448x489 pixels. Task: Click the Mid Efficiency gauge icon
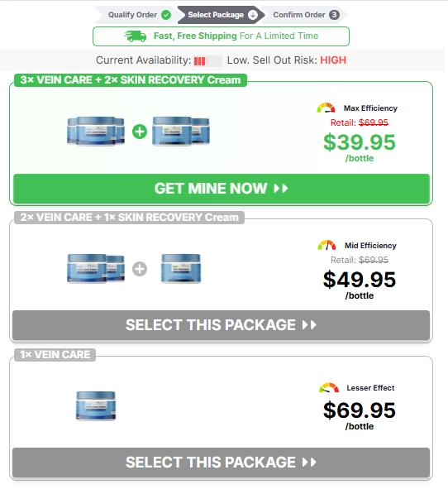tap(326, 245)
